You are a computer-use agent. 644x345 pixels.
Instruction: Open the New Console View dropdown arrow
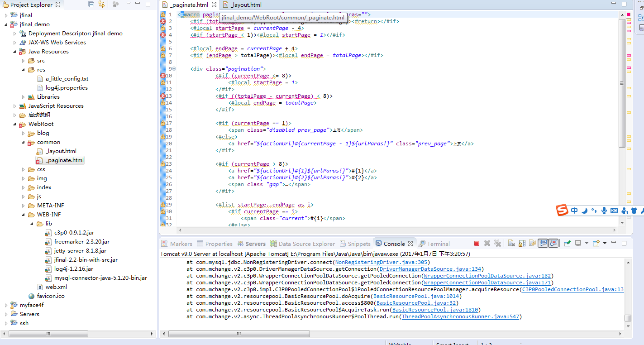pyautogui.click(x=605, y=243)
